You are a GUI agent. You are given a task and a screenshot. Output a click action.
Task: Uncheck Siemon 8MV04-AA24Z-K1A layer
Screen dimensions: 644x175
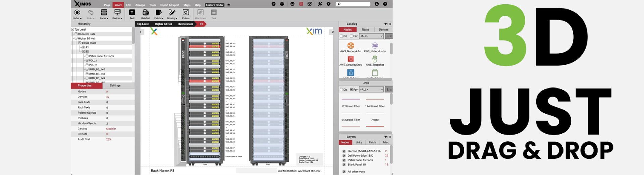click(344, 151)
